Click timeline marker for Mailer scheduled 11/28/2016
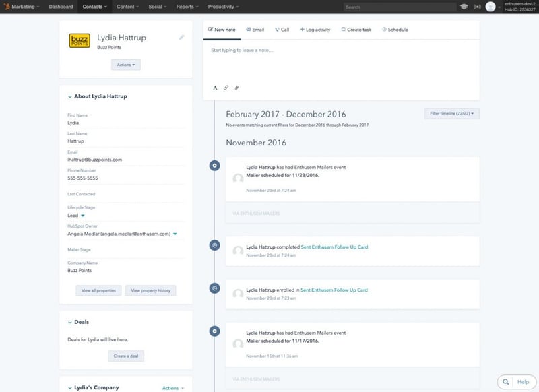This screenshot has height=392, width=539. click(x=214, y=166)
